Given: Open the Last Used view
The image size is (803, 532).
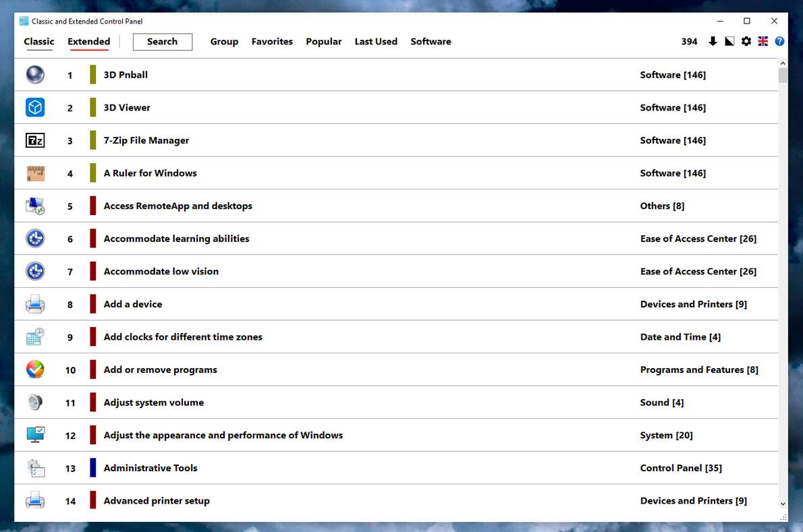Looking at the screenshot, I should coord(376,41).
